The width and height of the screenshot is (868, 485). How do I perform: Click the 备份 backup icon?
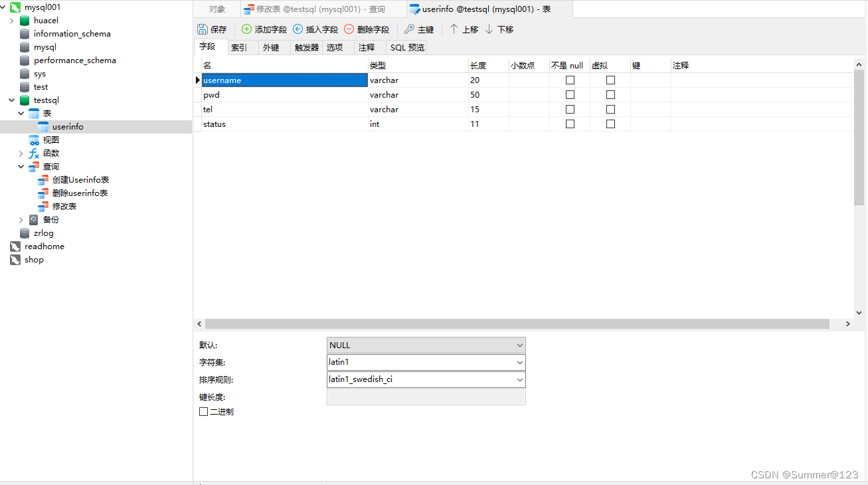(x=34, y=219)
